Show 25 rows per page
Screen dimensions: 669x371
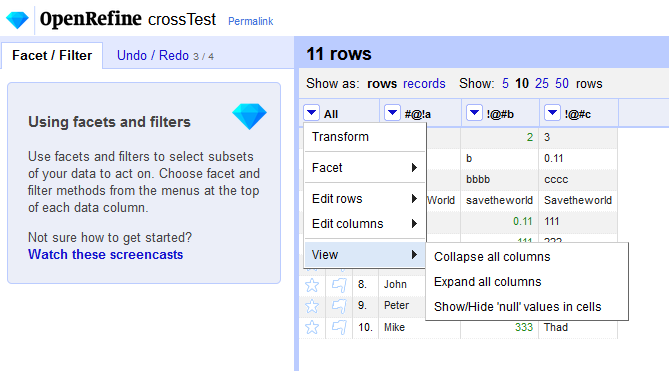(x=542, y=84)
